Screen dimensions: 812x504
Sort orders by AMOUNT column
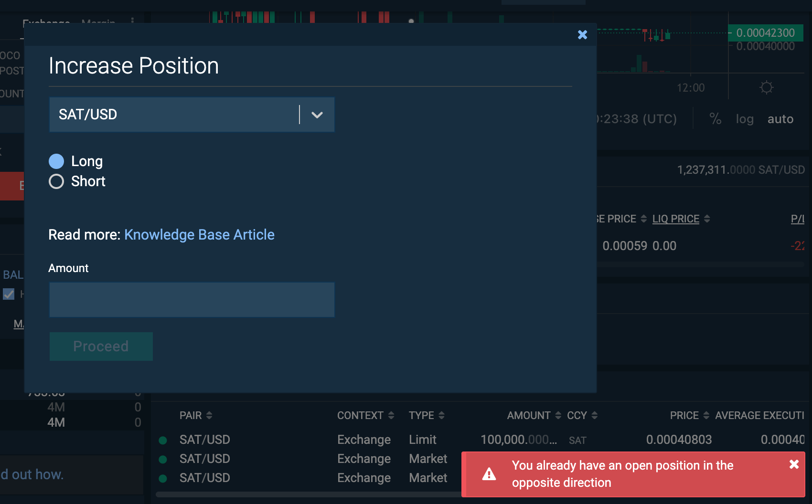pyautogui.click(x=534, y=415)
